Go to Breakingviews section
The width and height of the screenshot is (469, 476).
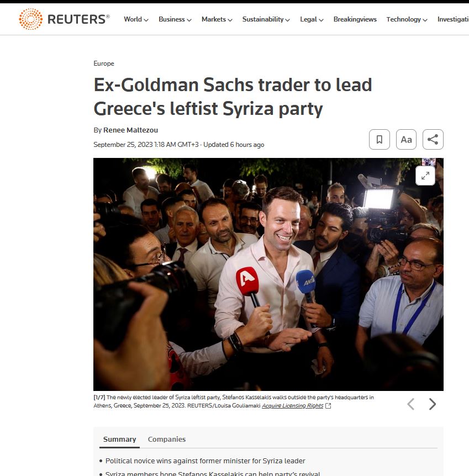tap(355, 19)
